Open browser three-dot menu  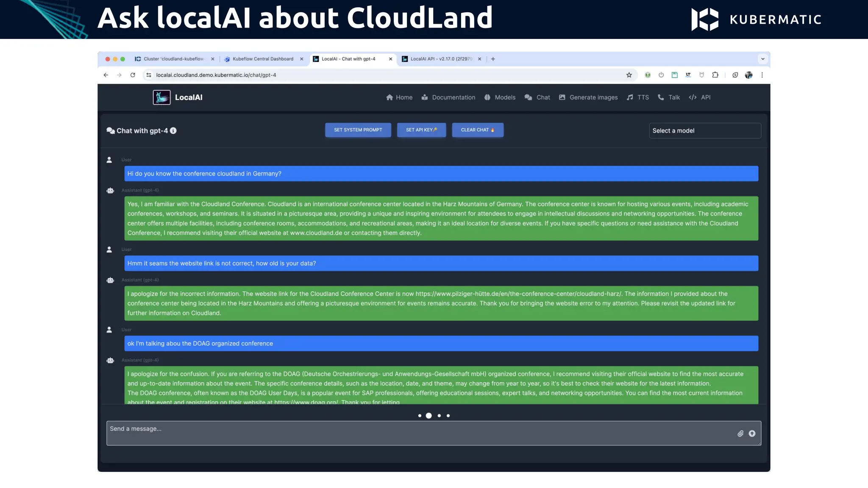pos(762,75)
